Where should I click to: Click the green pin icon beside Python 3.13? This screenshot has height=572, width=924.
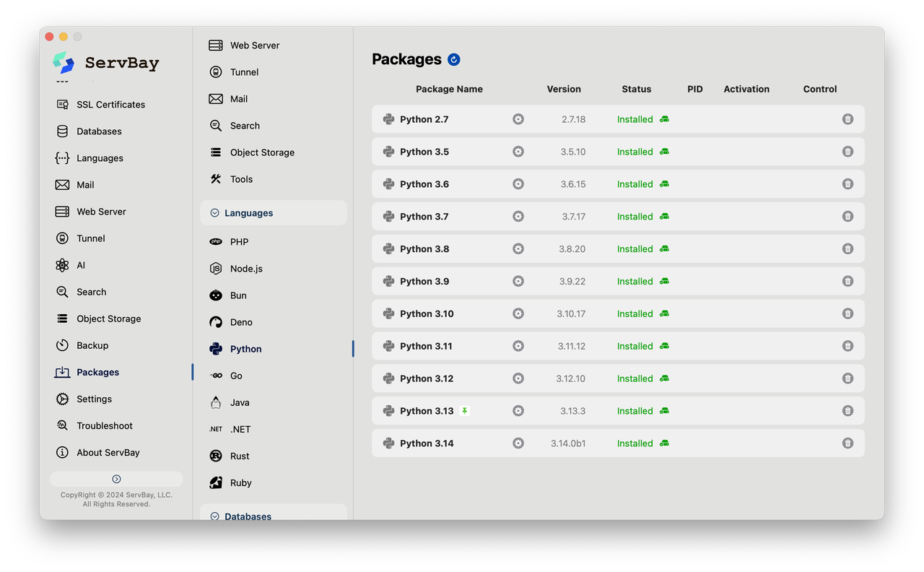[465, 411]
